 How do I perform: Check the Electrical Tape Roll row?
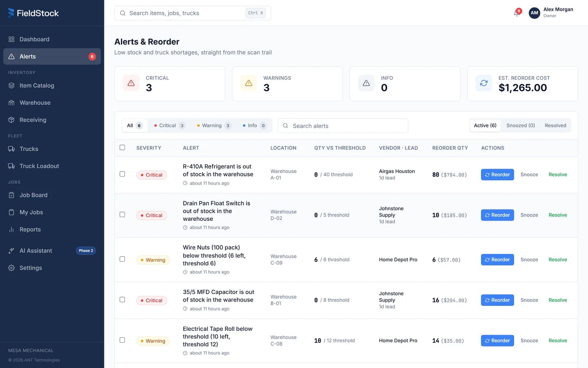[x=122, y=340]
